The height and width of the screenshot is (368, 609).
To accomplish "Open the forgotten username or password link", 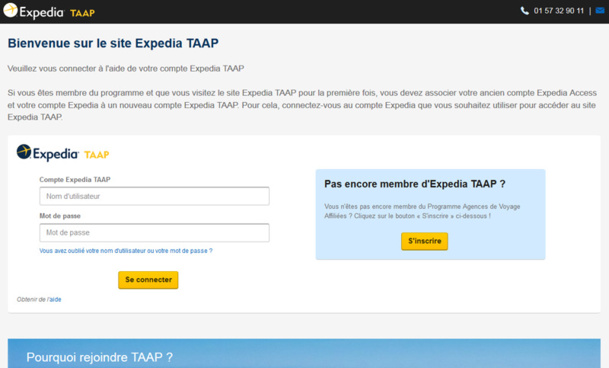I will tap(126, 251).
